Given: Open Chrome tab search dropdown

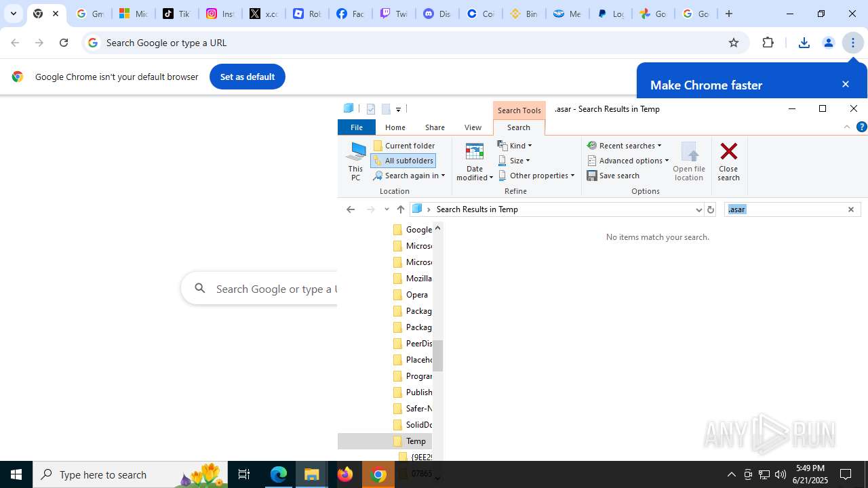Looking at the screenshot, I should click(x=13, y=14).
